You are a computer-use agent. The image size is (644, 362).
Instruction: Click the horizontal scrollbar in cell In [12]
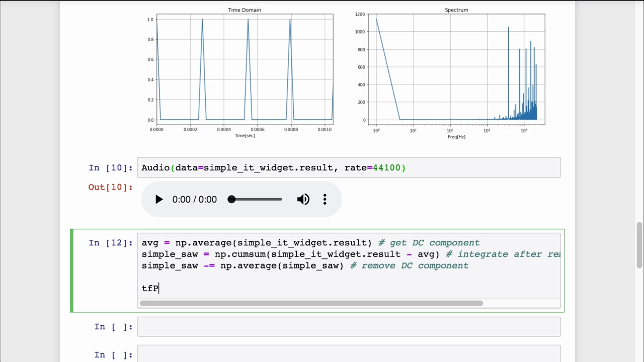tap(311, 303)
